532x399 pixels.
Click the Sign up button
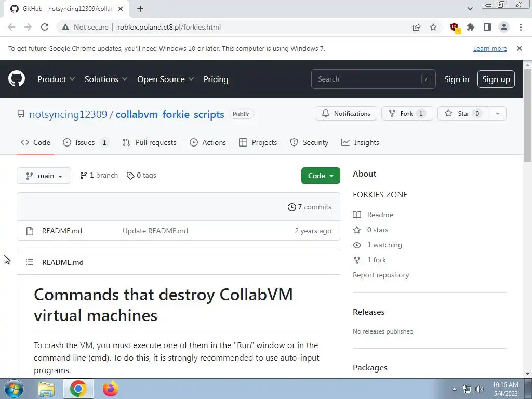pyautogui.click(x=496, y=79)
